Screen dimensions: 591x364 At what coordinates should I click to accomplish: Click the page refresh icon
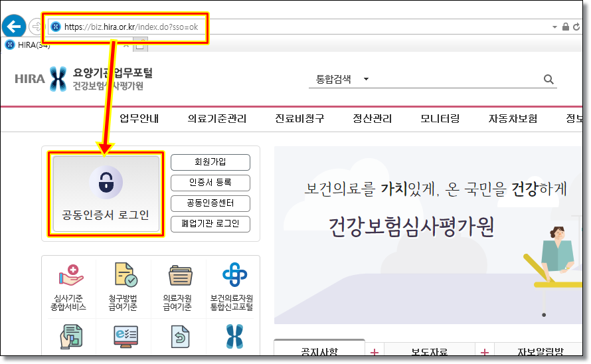point(576,27)
